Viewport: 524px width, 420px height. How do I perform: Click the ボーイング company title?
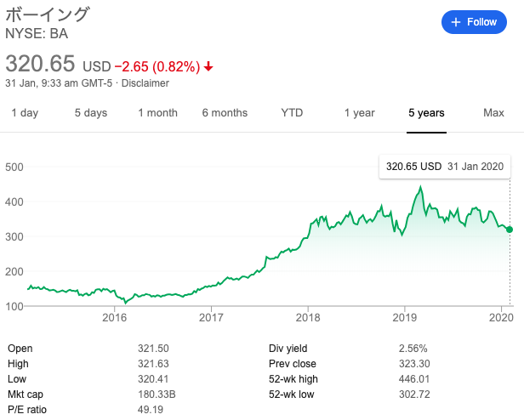(48, 14)
